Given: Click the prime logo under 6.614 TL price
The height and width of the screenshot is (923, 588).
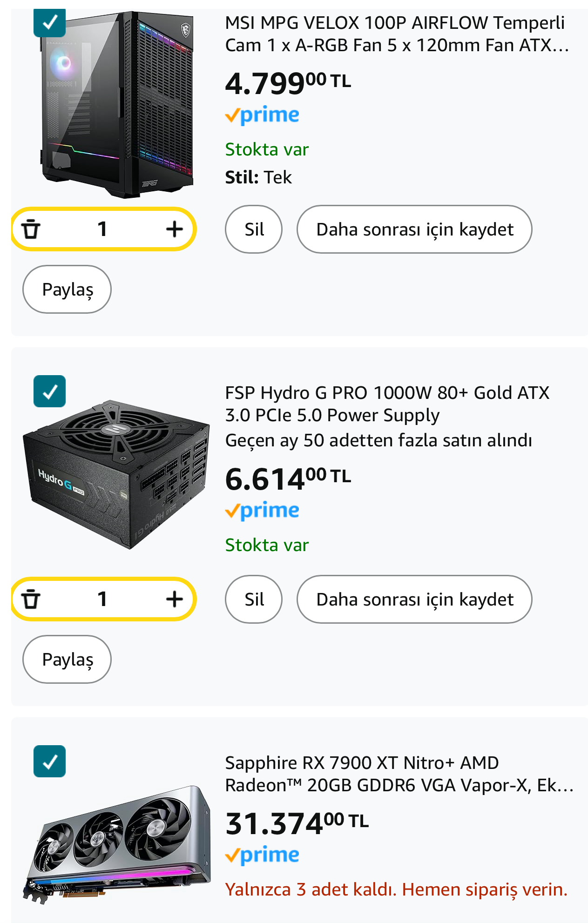Looking at the screenshot, I should coord(262,511).
